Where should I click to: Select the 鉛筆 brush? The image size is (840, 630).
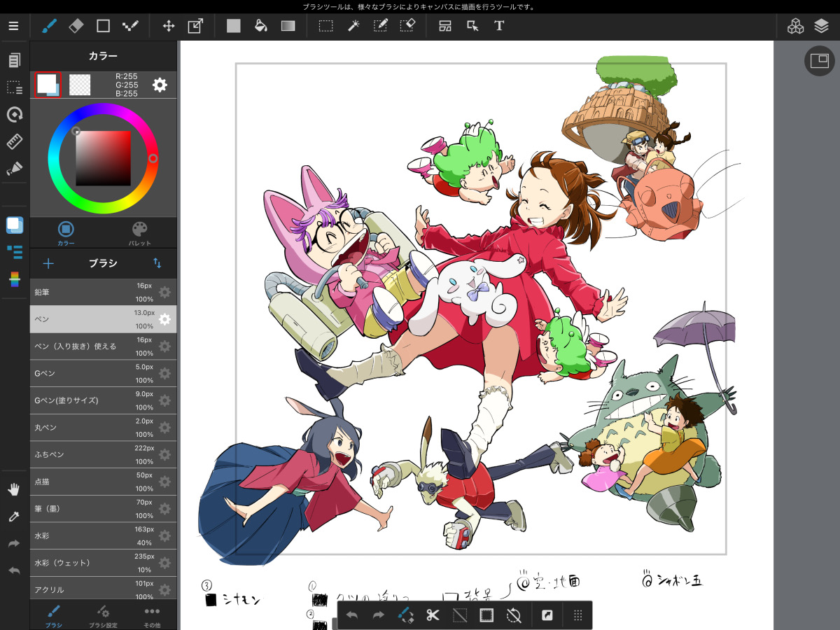[x=103, y=292]
